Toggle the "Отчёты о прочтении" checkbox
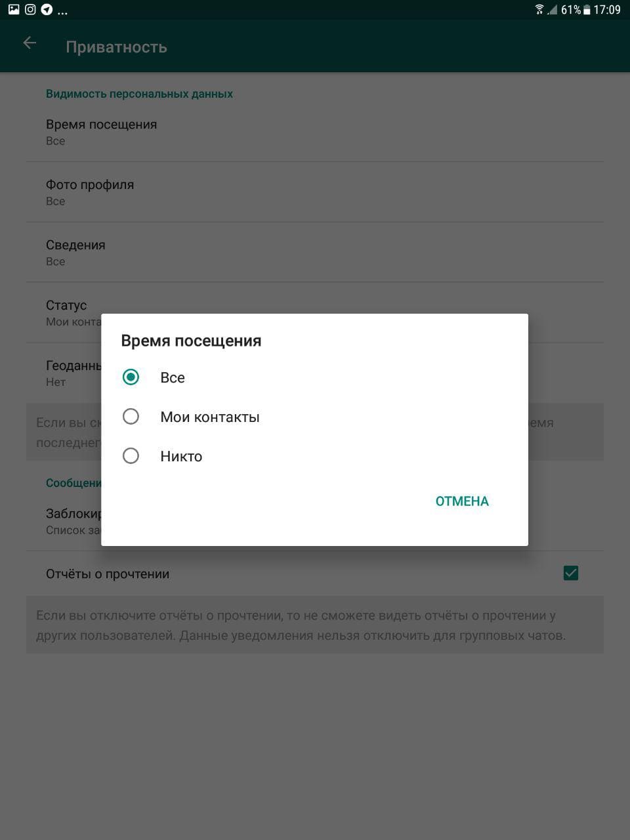The image size is (630, 840). point(571,574)
